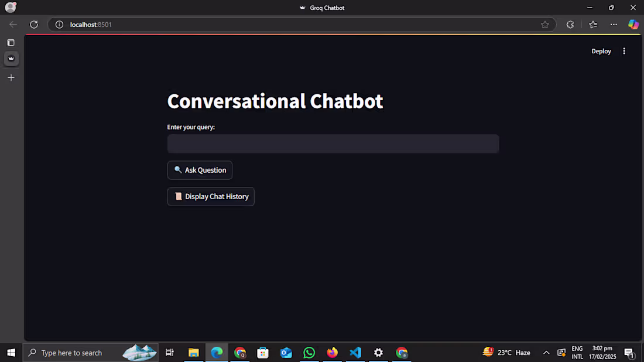
Task: Open the Streamlit app options menu
Action: coord(624,51)
